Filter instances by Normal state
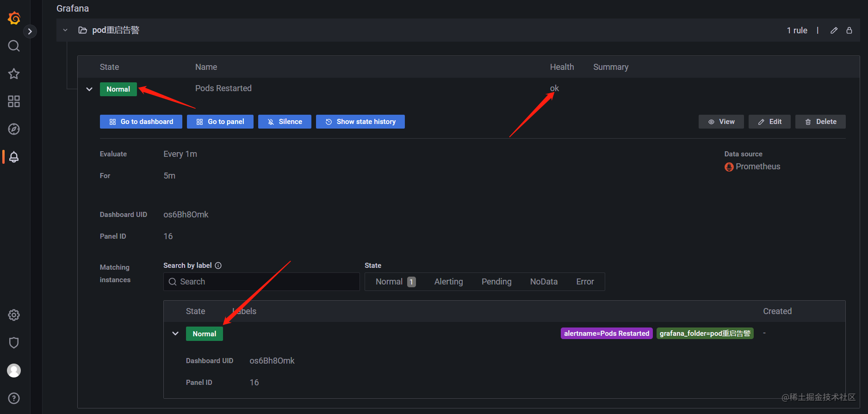This screenshot has width=868, height=414. [396, 282]
